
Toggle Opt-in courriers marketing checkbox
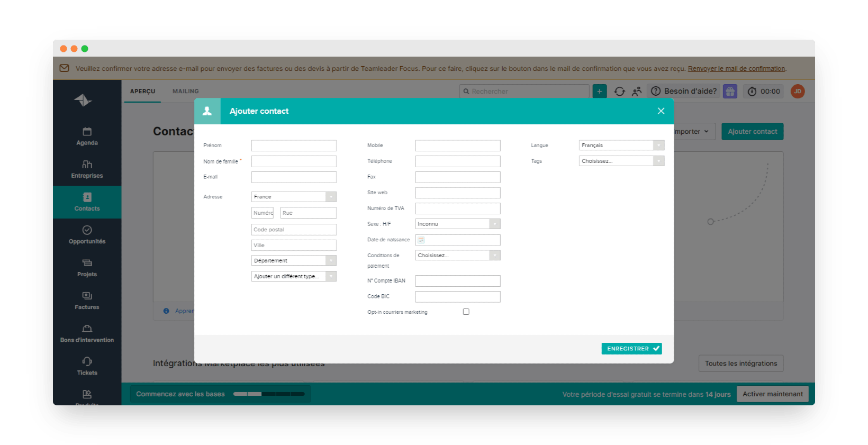pyautogui.click(x=466, y=312)
